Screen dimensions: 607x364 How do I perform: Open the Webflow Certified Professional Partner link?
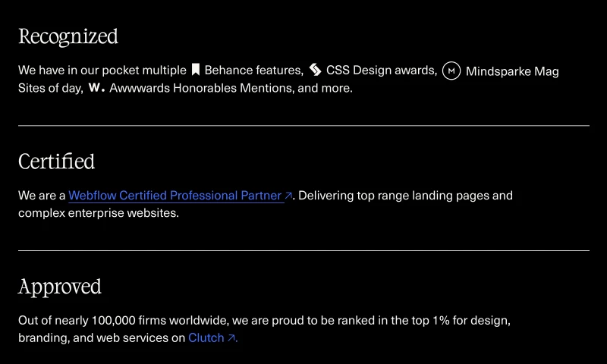175,196
